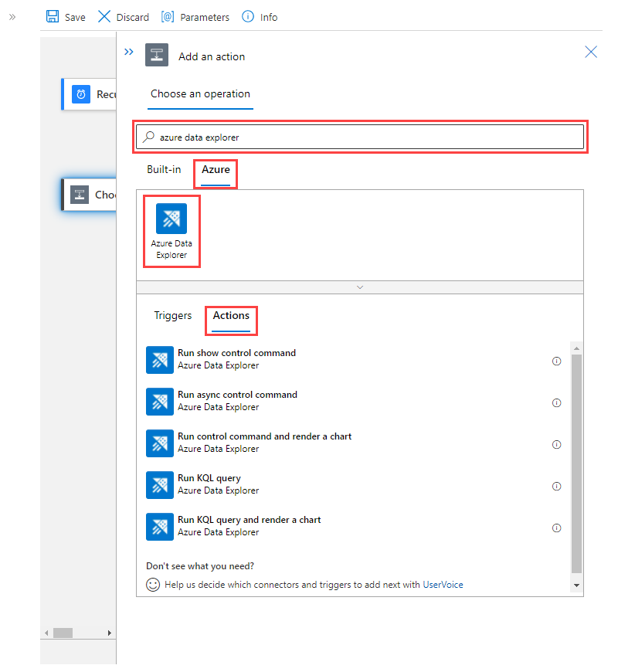Click the Add an action step icon
Viewport: 618px width, 672px height.
(157, 55)
